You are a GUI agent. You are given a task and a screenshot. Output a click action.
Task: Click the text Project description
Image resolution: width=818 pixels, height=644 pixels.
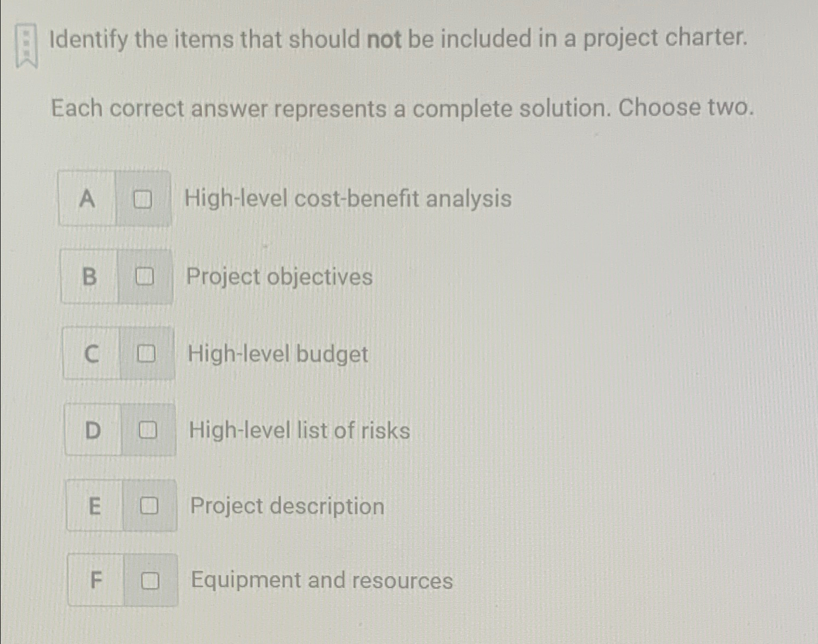coord(287,505)
